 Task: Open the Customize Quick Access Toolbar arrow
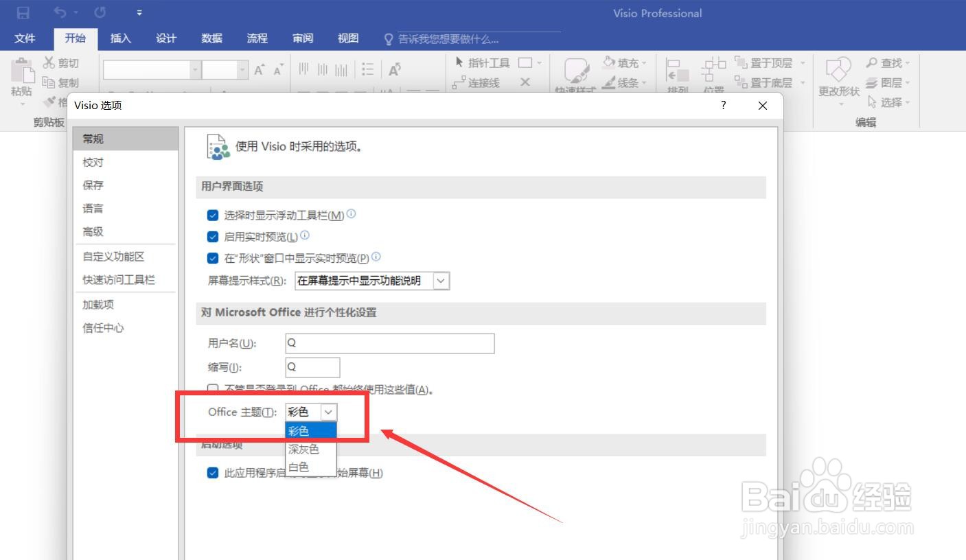[x=139, y=13]
